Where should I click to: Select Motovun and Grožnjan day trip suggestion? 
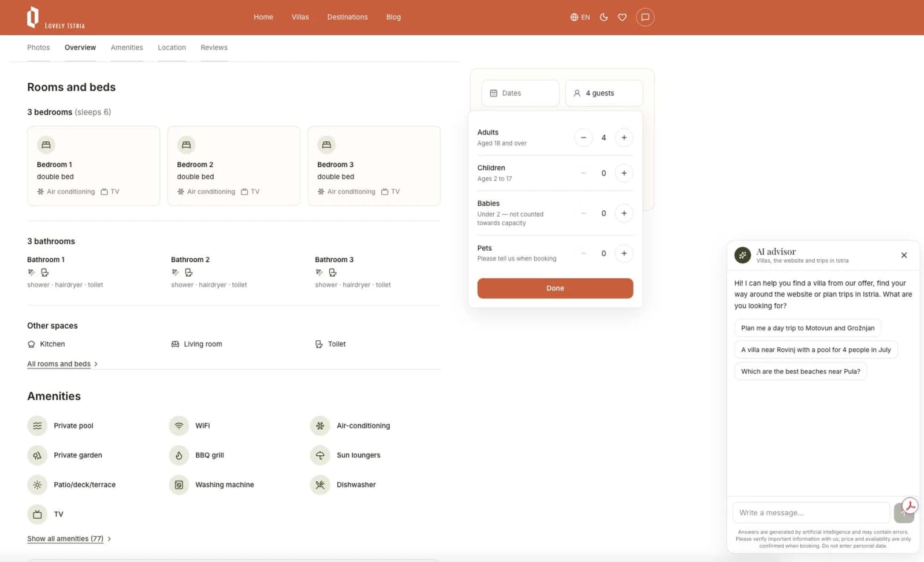point(807,328)
